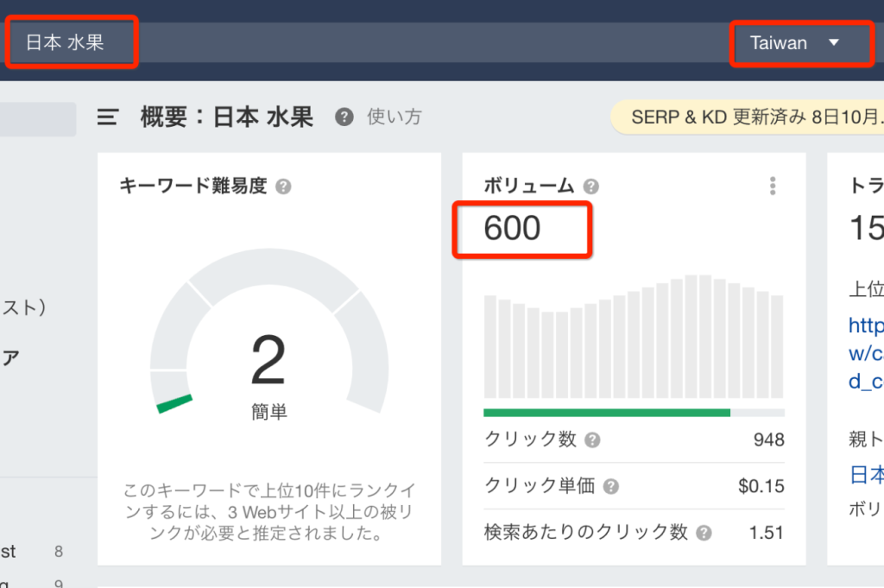Click help icon beside 検索あたりのクリック数
This screenshot has width=884, height=588.
(704, 533)
